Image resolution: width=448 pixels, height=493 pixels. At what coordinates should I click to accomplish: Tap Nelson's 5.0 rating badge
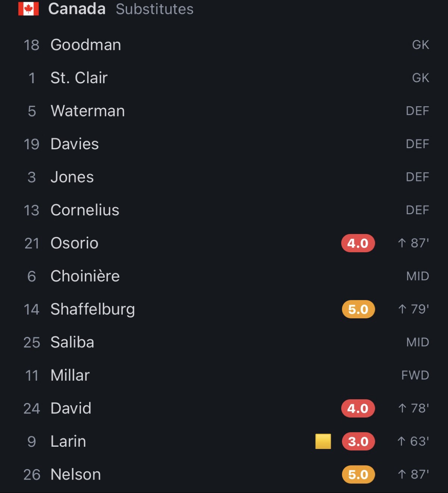click(358, 474)
